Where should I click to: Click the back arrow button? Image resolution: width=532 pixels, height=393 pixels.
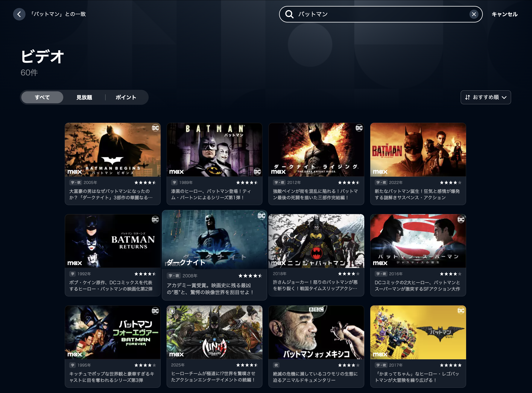coord(19,14)
